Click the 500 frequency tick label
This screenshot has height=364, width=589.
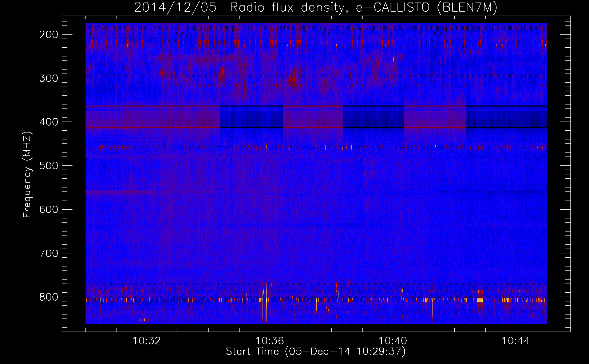click(48, 166)
